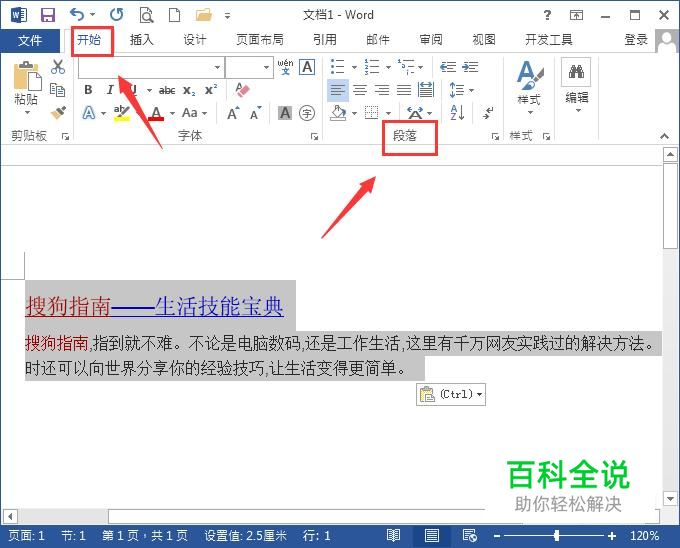Click the vertical scrollbar down arrow
This screenshot has width=680, height=548.
(670, 499)
